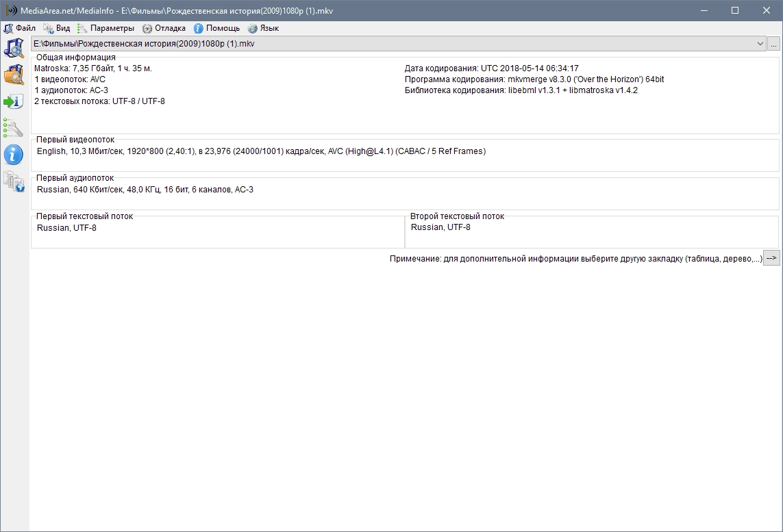Click the '-->' arrow button by the note
Viewport: 783px width, 532px height.
[x=771, y=258]
